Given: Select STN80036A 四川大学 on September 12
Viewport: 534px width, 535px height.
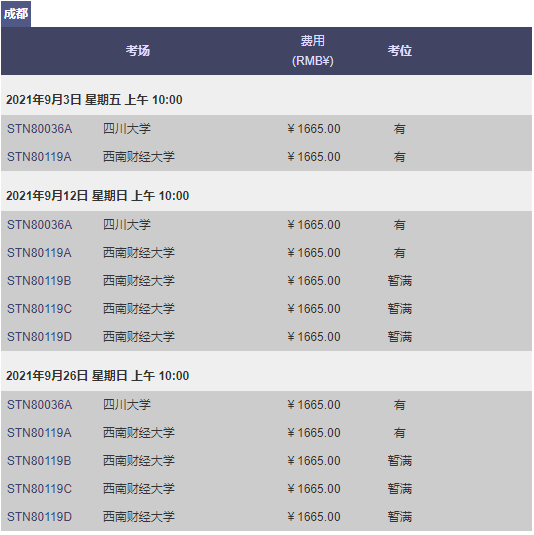Looking at the screenshot, I should tap(266, 225).
